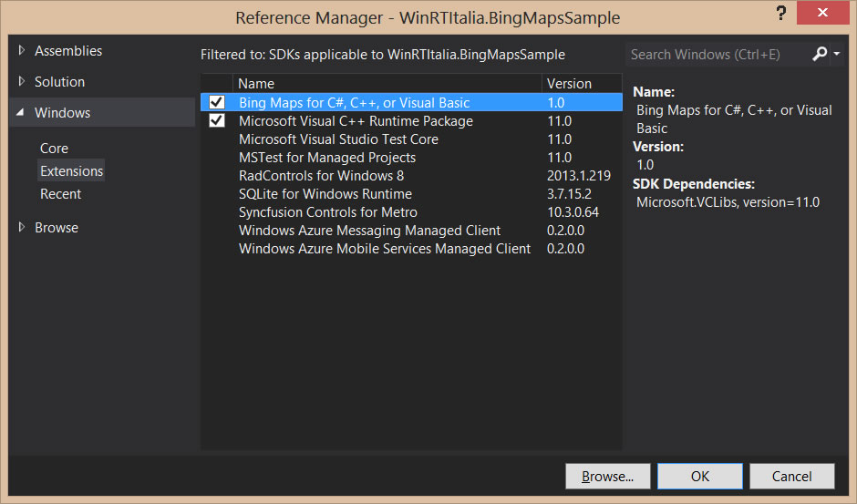Select the Assemblies category
The height and width of the screenshot is (504, 857).
tap(68, 51)
